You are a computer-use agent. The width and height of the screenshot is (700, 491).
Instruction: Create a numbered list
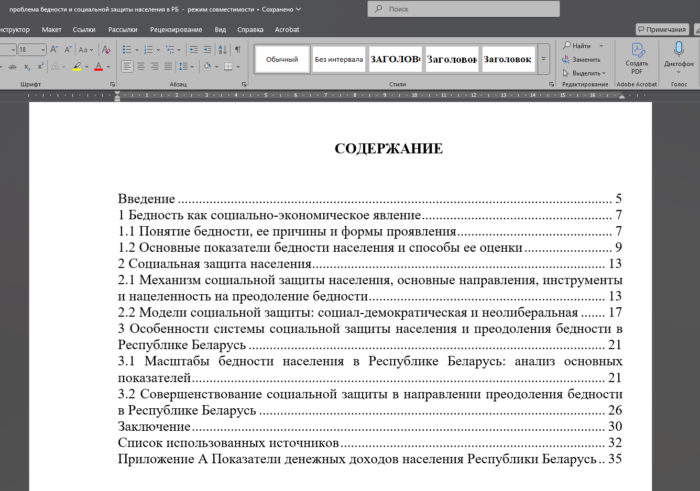coord(148,50)
